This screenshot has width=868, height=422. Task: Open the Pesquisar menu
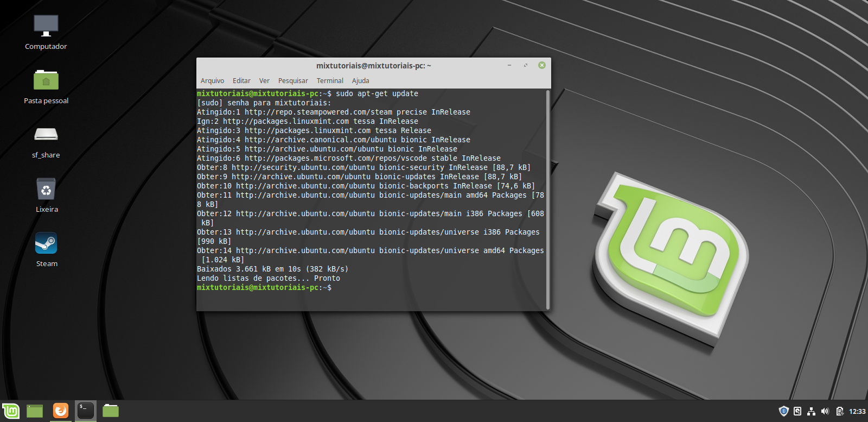point(293,81)
